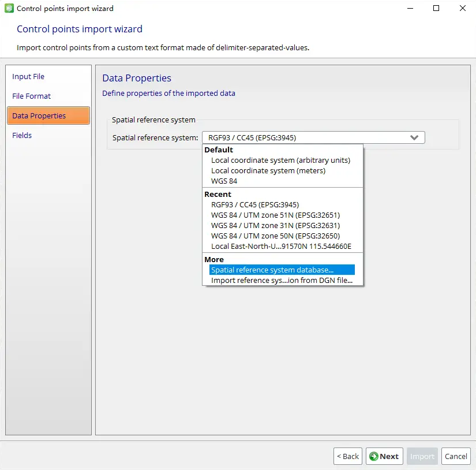Click the 'Recent' section header in list
This screenshot has height=470, width=476.
point(218,194)
